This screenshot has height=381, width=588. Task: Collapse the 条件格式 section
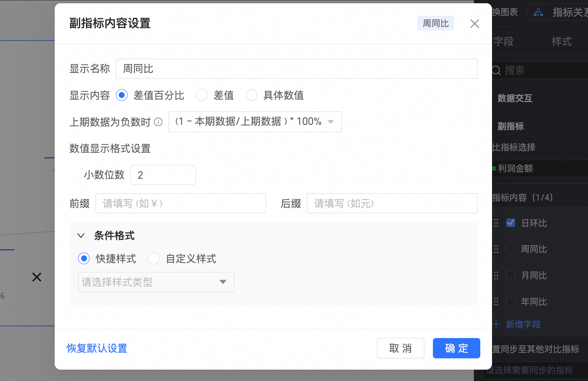click(81, 236)
